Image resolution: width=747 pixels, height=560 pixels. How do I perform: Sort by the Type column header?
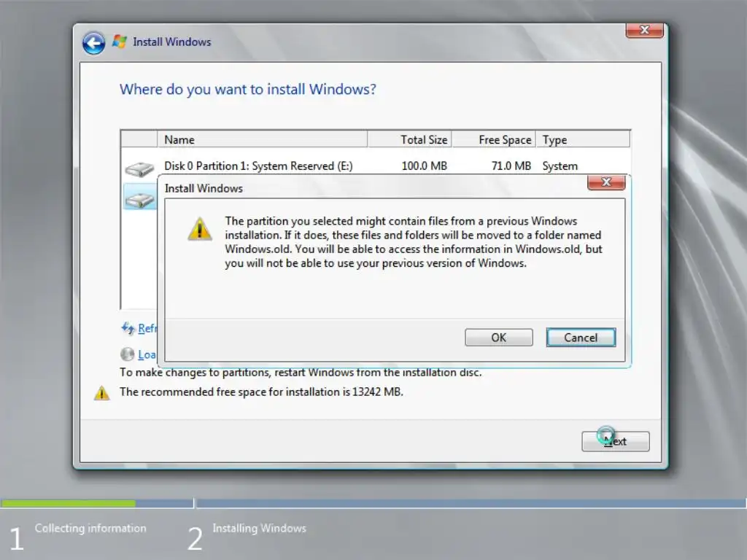point(583,139)
